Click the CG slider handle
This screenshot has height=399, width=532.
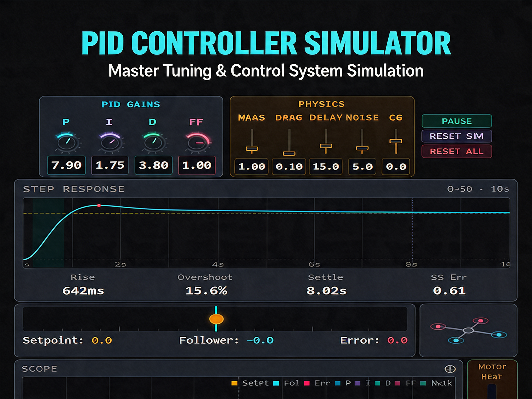pyautogui.click(x=396, y=141)
